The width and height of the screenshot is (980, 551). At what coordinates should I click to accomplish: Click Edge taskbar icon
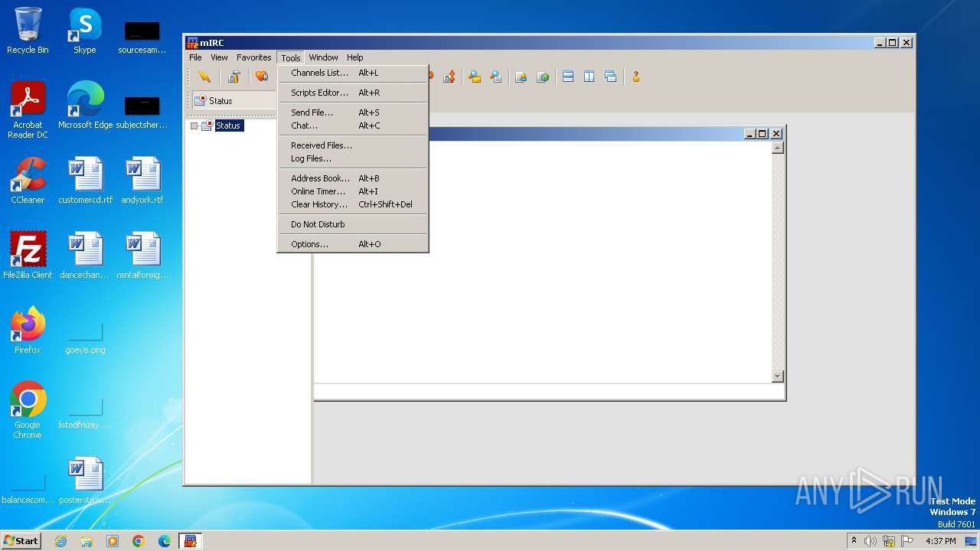coord(165,541)
